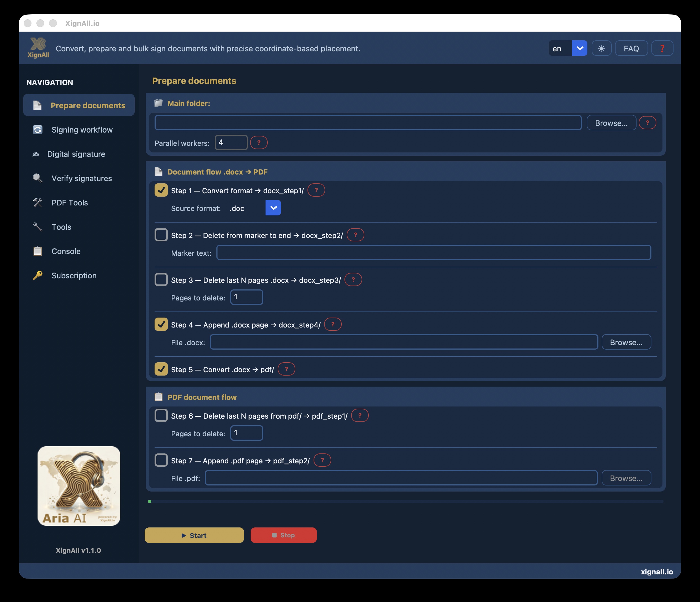Click the Subscription key icon
The height and width of the screenshot is (602, 700).
point(38,276)
